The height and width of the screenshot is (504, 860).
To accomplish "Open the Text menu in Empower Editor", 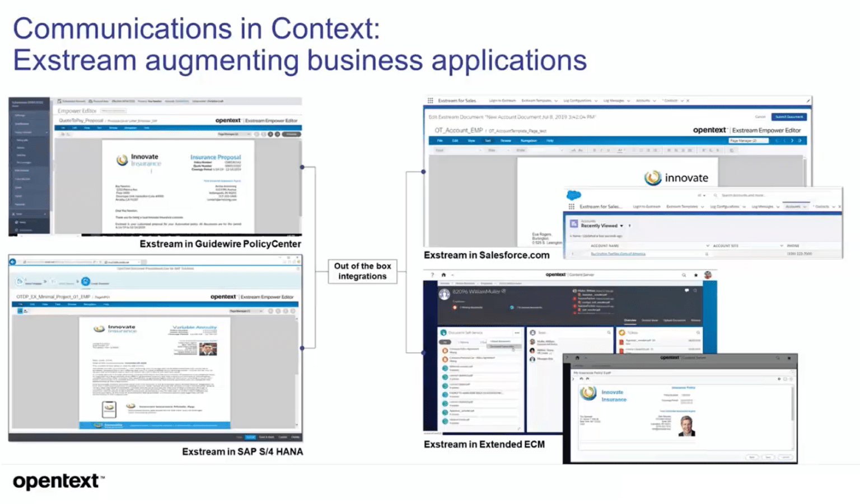I will 488,141.
